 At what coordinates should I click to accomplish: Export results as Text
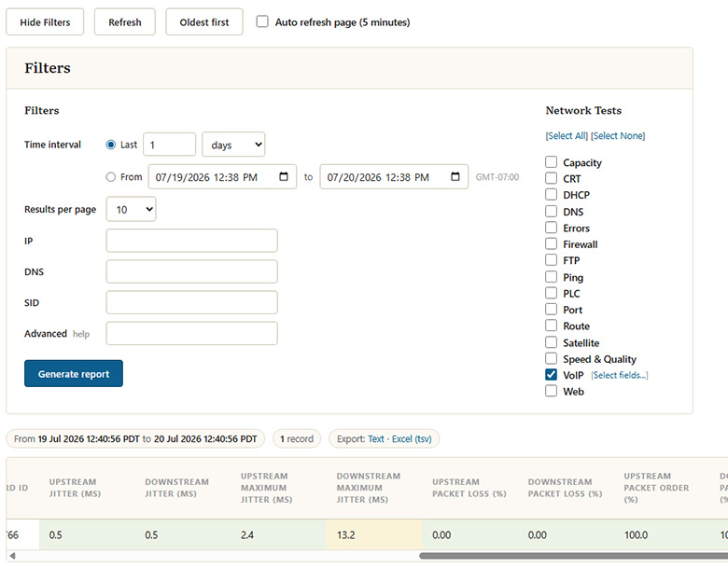coord(376,439)
